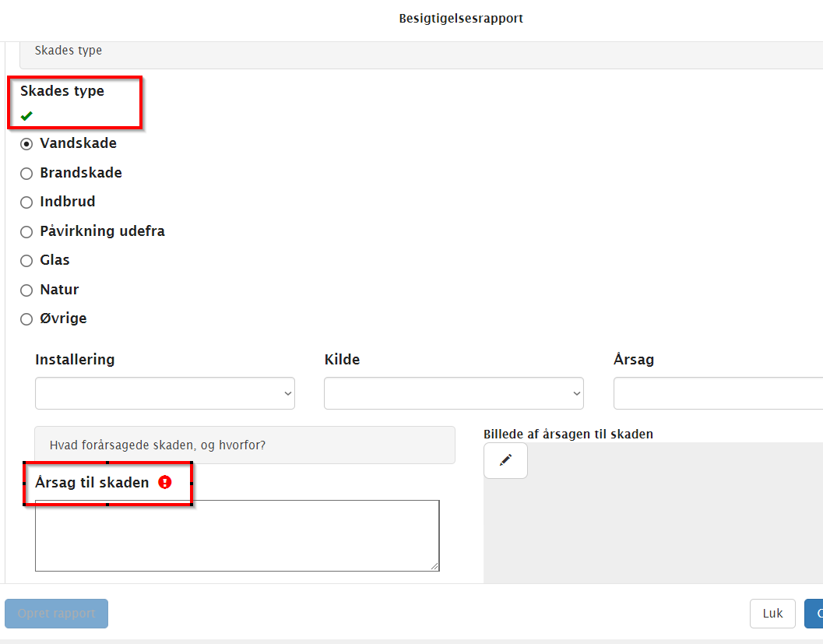Image resolution: width=823 pixels, height=644 pixels.
Task: Choose Brandskade as damage type
Action: 26,174
